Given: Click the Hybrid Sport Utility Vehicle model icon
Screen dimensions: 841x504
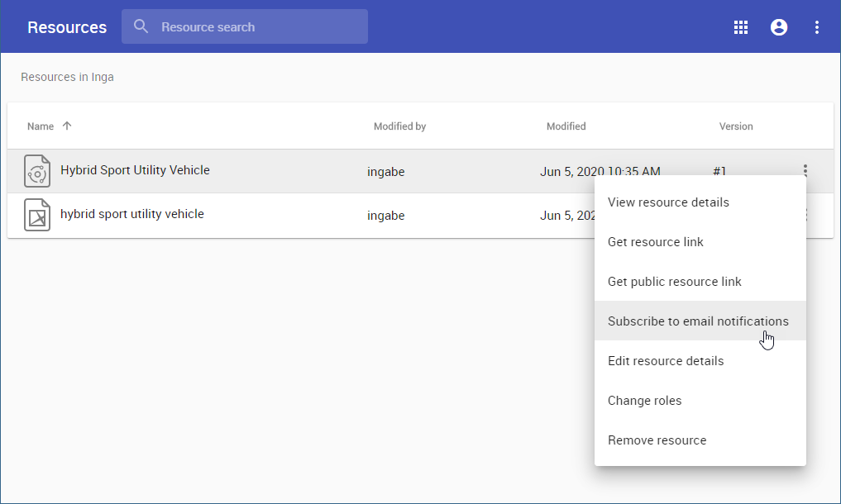Looking at the screenshot, I should pos(37,171).
